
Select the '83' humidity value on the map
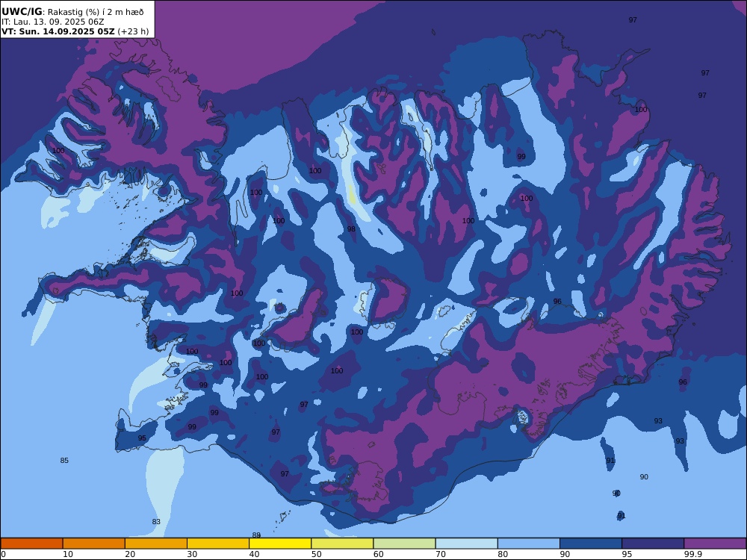coord(156,521)
